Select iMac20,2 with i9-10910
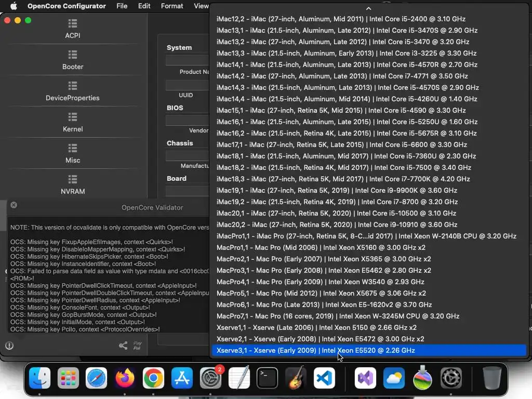532x399 pixels. [x=369, y=224]
